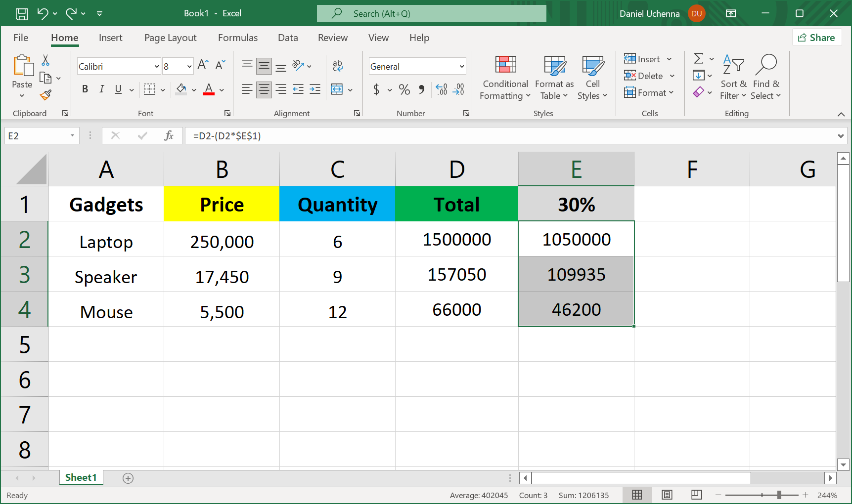Toggle Italic formatting
This screenshot has height=504, width=852.
[101, 89]
